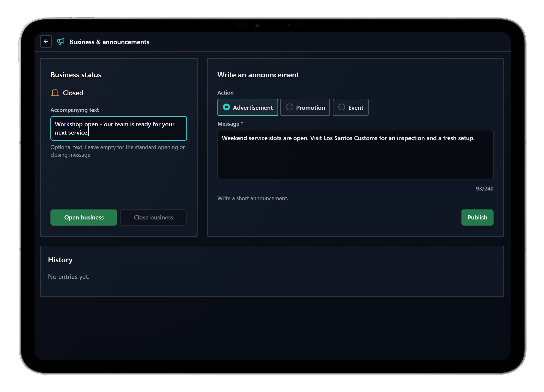This screenshot has width=544, height=392.
Task: Focus the Accompanying text field
Action: tap(119, 129)
